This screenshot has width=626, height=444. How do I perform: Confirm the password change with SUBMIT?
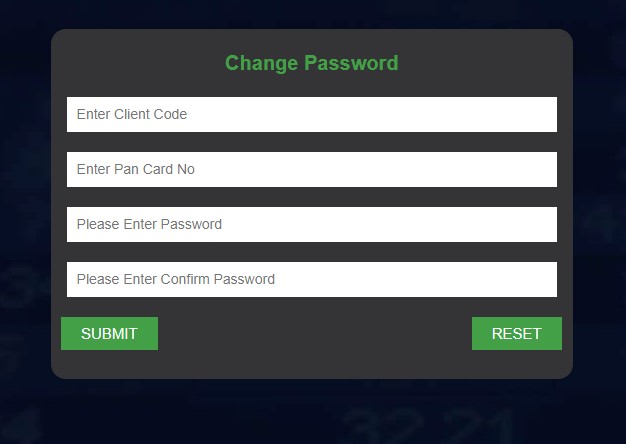click(109, 334)
